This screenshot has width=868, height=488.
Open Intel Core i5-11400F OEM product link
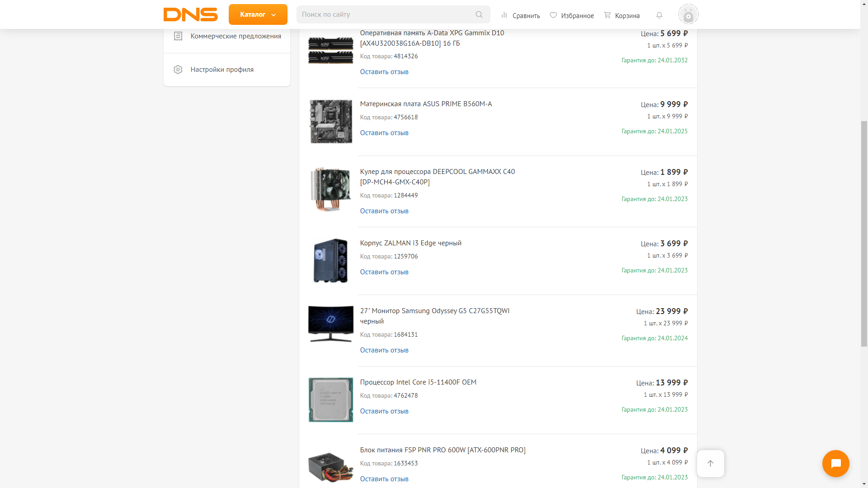[418, 382]
